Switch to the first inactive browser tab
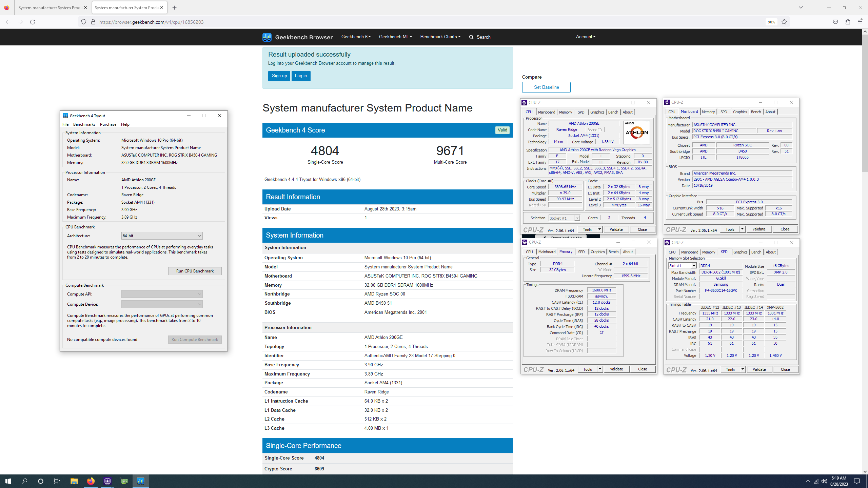This screenshot has height=488, width=868. (50, 7)
